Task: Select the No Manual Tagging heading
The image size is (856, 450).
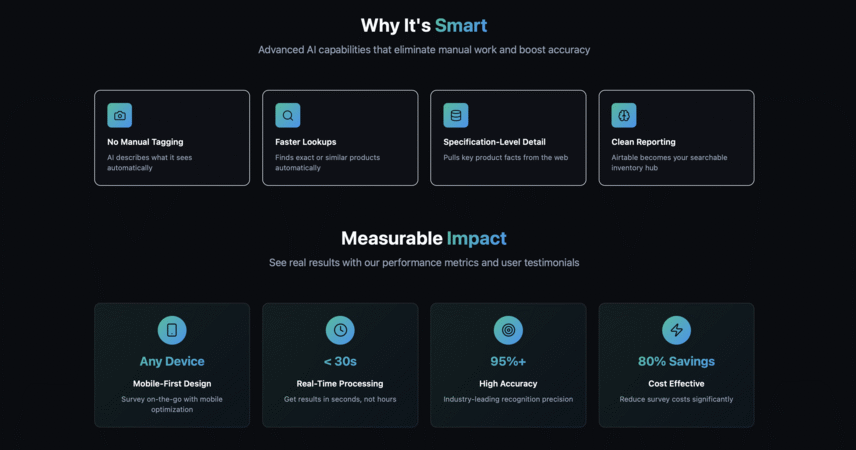Action: pyautogui.click(x=145, y=142)
